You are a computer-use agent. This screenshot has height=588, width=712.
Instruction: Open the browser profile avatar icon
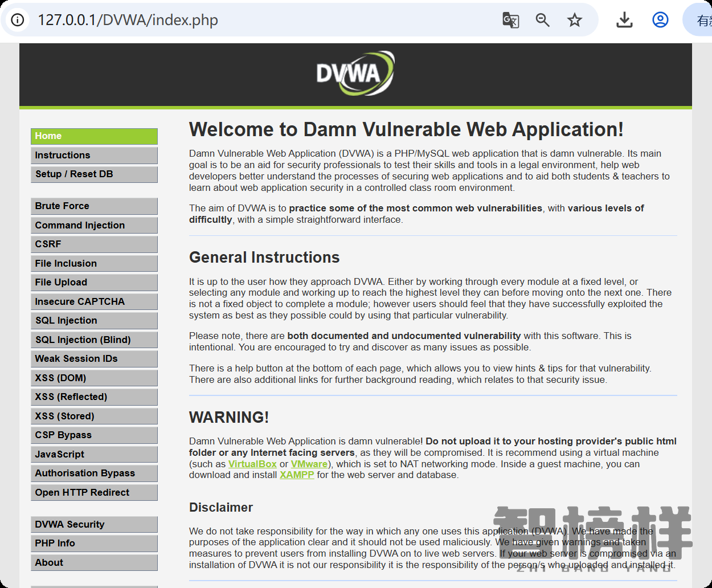[660, 20]
